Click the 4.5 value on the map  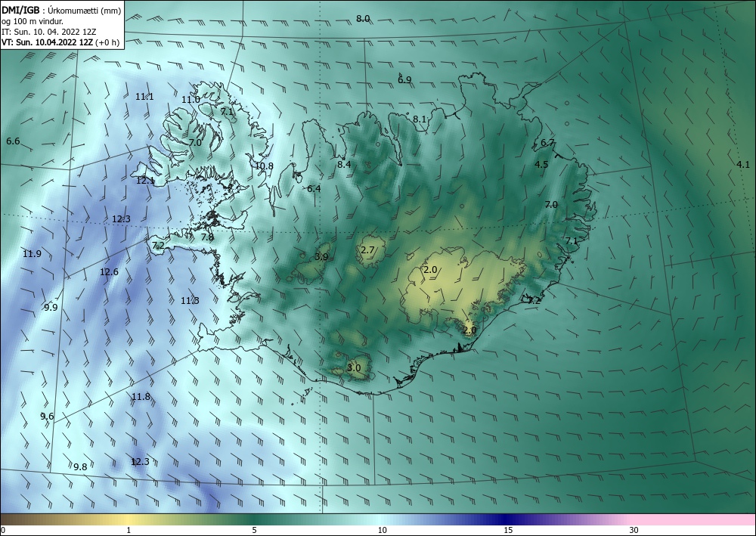[x=541, y=165]
